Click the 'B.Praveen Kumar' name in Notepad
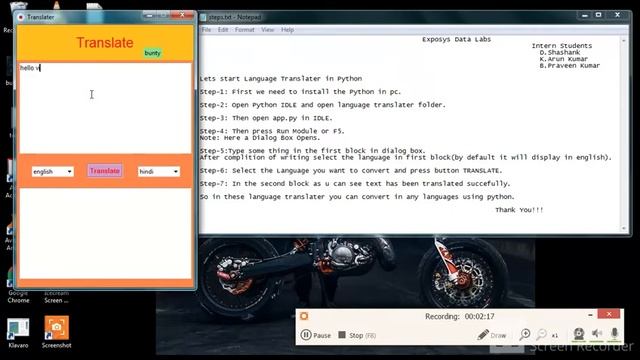 [569, 65]
